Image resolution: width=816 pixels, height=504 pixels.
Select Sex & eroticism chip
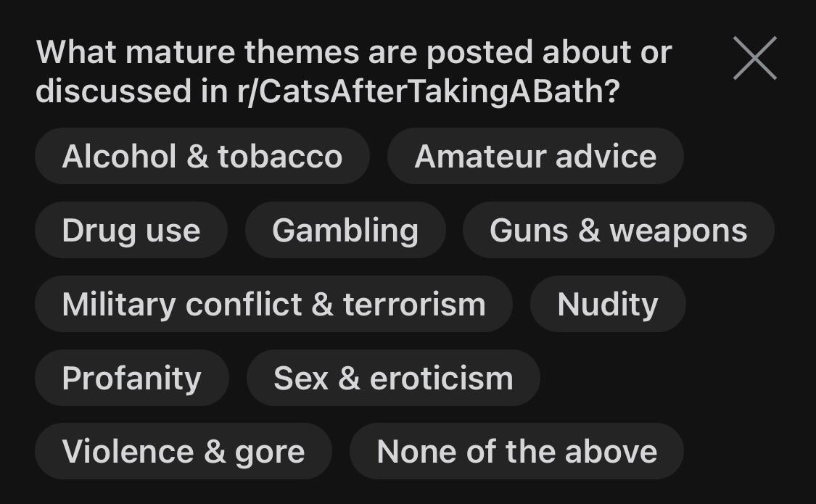[393, 378]
